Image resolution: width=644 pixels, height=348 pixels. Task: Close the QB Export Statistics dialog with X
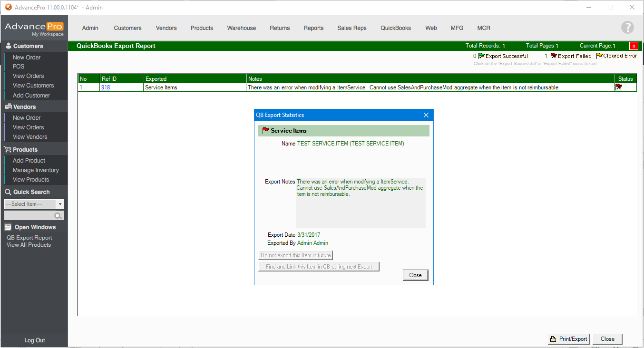pyautogui.click(x=426, y=115)
